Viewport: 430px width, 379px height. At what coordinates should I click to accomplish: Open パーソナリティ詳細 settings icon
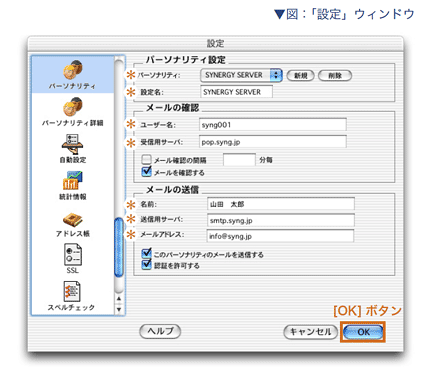point(73,107)
